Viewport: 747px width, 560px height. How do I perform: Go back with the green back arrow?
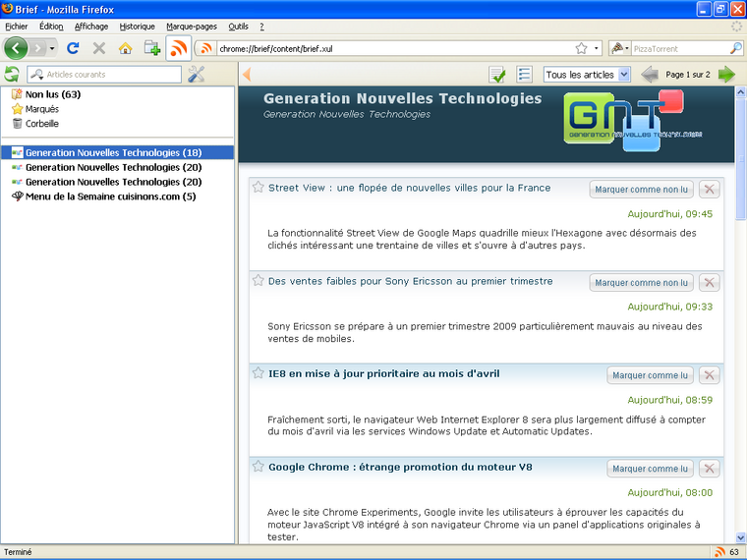tap(16, 48)
